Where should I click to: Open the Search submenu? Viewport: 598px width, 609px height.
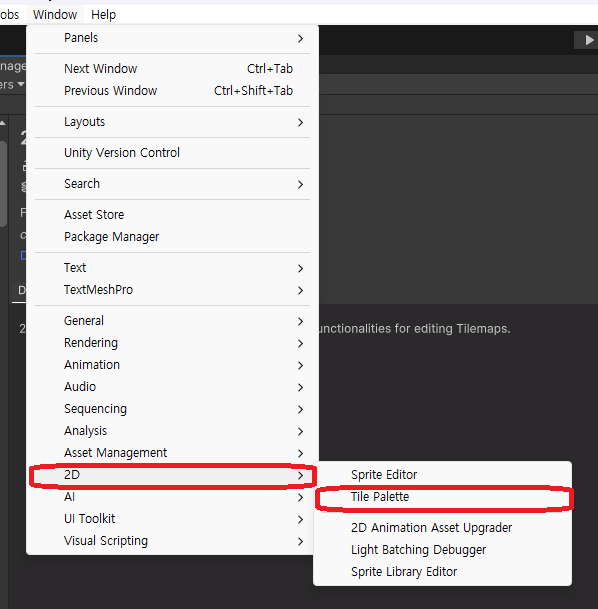pyautogui.click(x=172, y=184)
